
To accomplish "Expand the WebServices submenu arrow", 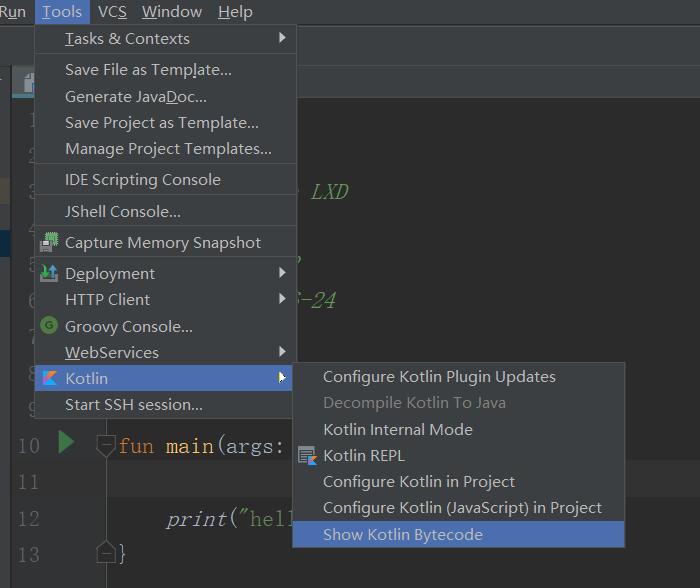I will pos(283,352).
